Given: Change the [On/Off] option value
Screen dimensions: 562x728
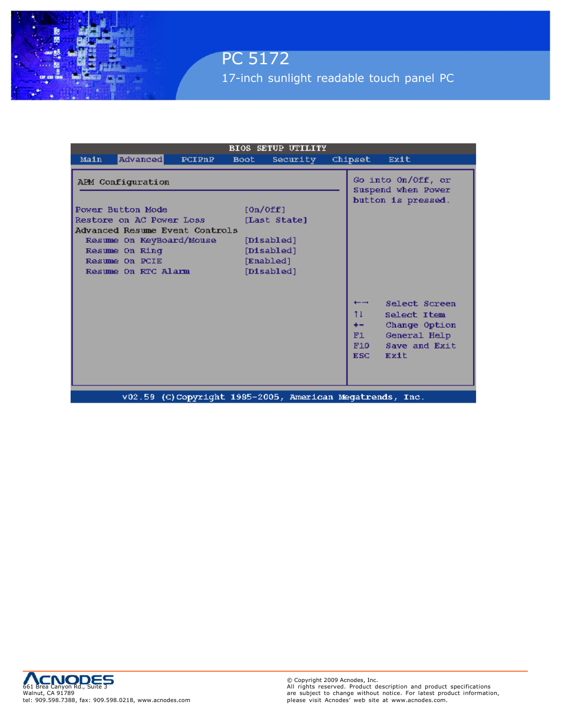Looking at the screenshot, I should point(265,210).
